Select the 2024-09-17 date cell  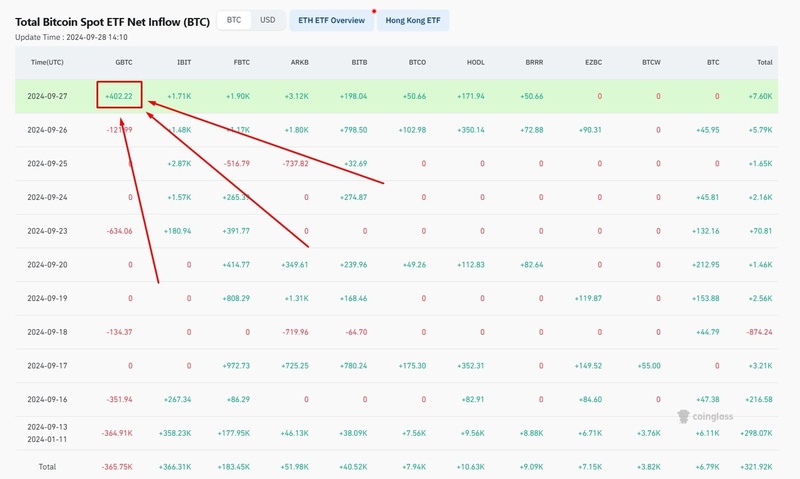coord(47,365)
